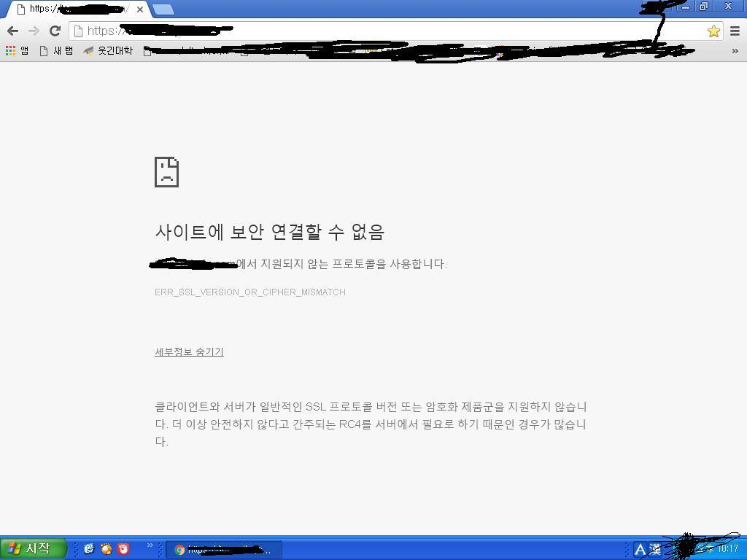Screen dimensions: 747x560
Task: Close the current https tab
Action: click(139, 9)
